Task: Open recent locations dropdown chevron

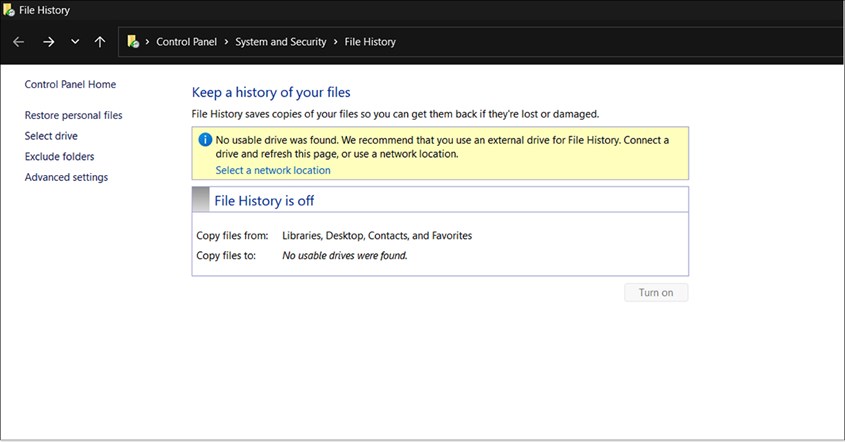Action: (75, 42)
